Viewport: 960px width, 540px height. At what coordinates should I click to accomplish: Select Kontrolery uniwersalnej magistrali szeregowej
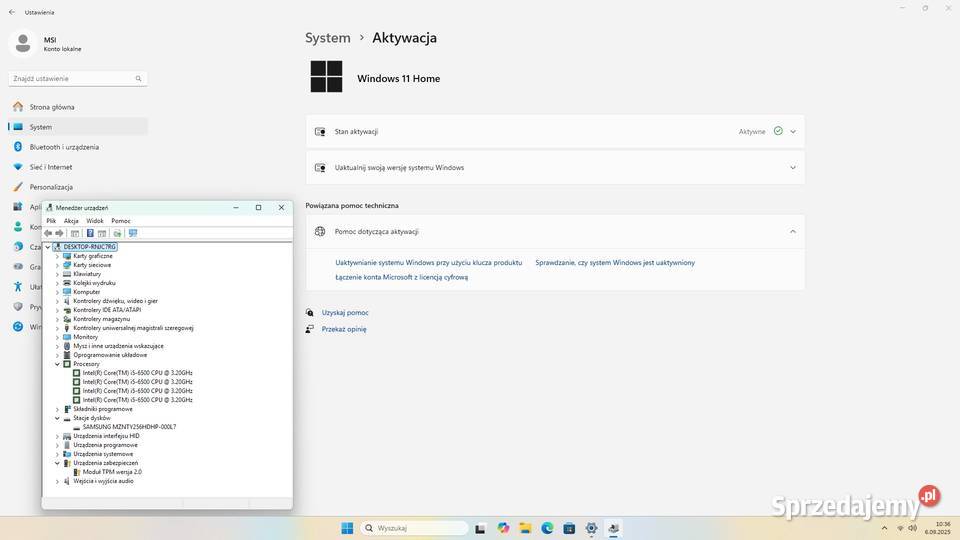(x=133, y=328)
